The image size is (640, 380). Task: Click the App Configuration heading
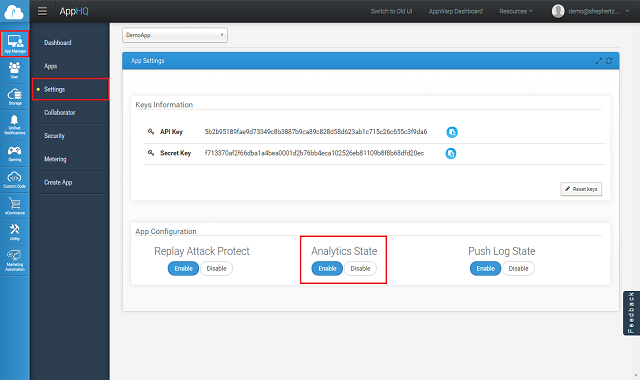(x=166, y=231)
